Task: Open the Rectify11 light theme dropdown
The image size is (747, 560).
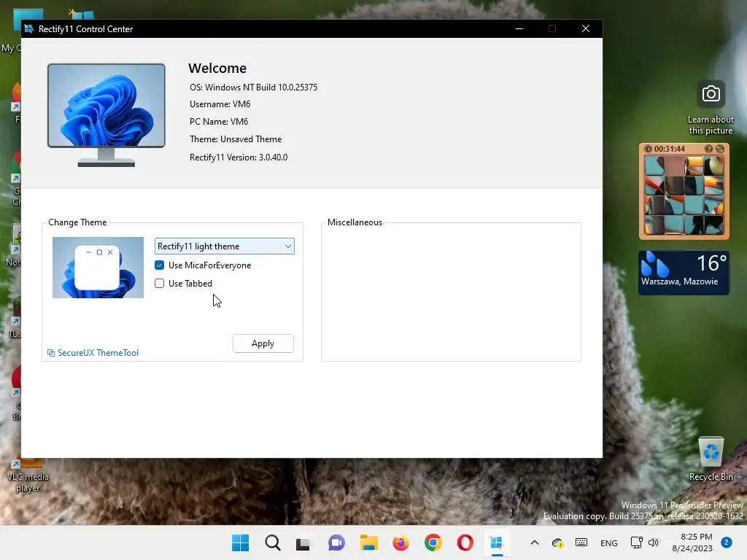Action: pyautogui.click(x=225, y=246)
